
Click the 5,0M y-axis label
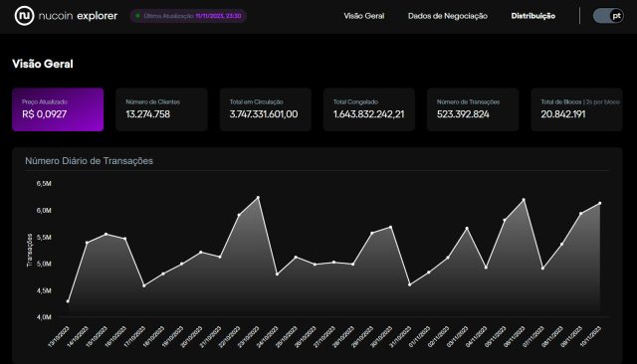(x=44, y=264)
